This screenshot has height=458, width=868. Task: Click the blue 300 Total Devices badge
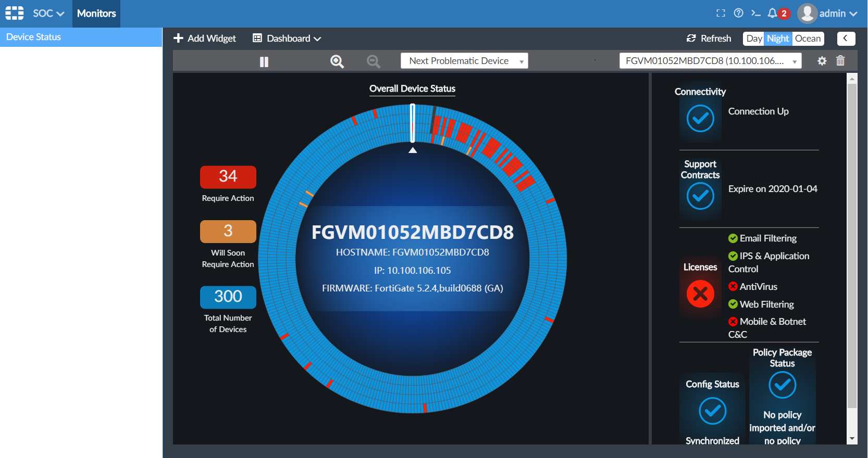click(x=228, y=297)
